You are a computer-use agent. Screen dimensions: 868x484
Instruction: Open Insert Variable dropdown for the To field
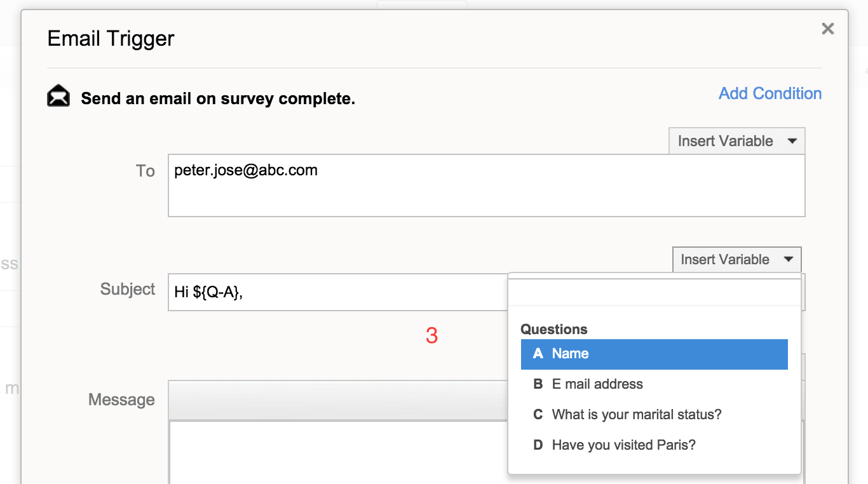pyautogui.click(x=736, y=141)
